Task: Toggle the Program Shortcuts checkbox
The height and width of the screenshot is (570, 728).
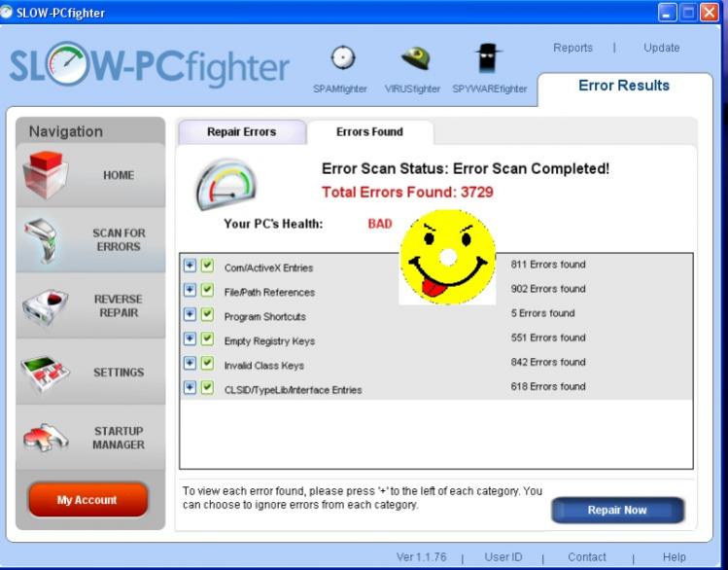Action: click(207, 314)
